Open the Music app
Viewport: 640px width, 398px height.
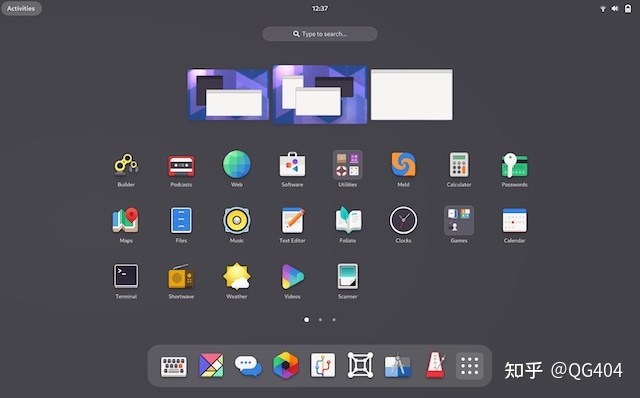pos(237,220)
